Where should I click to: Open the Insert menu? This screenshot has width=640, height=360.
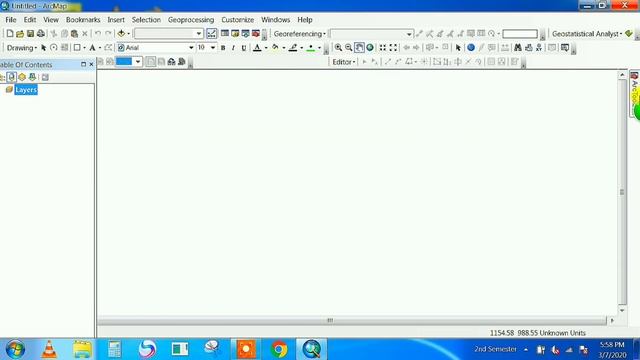pyautogui.click(x=116, y=20)
